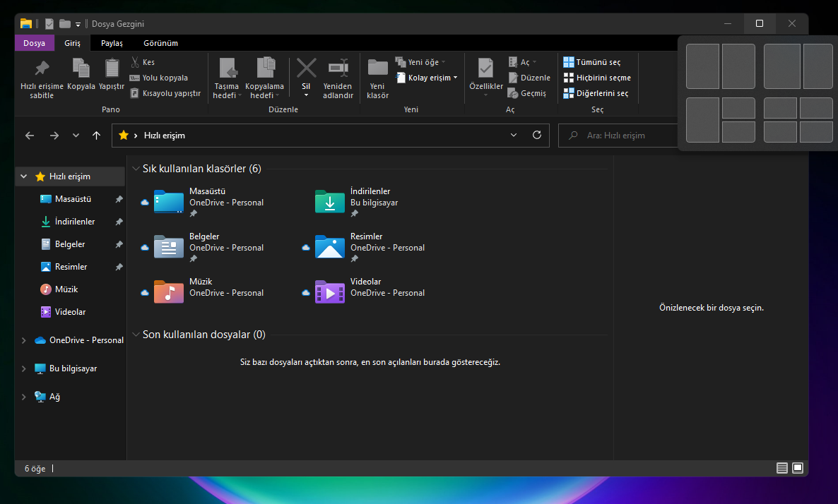Collapse Hızlı erişim tree node
838x504 pixels.
23,176
